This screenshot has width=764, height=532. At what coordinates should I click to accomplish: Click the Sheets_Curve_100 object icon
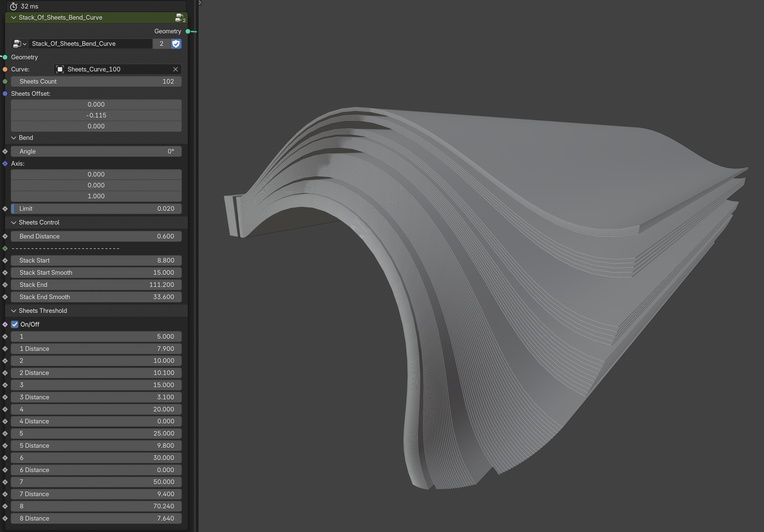(x=60, y=69)
